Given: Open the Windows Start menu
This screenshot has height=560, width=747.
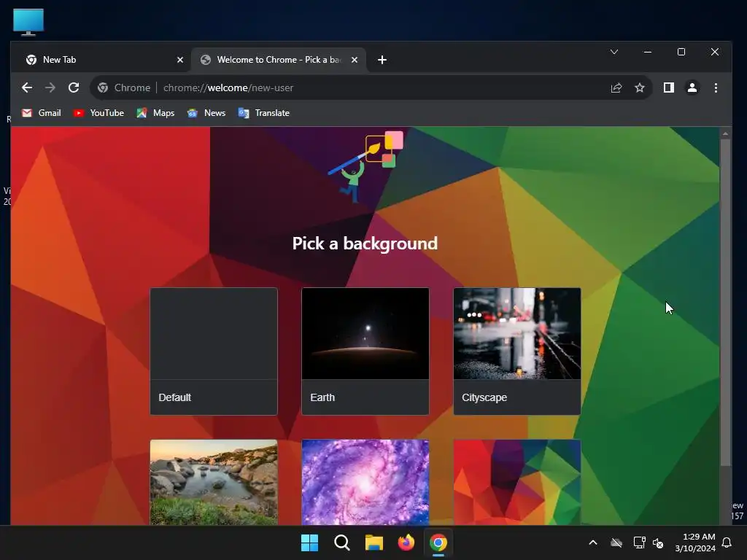Looking at the screenshot, I should pyautogui.click(x=309, y=542).
